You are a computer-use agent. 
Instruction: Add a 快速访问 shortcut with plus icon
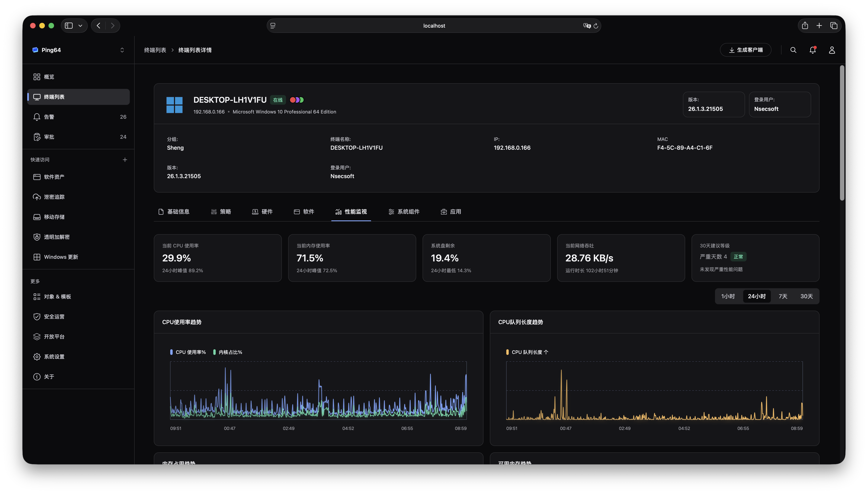point(125,160)
